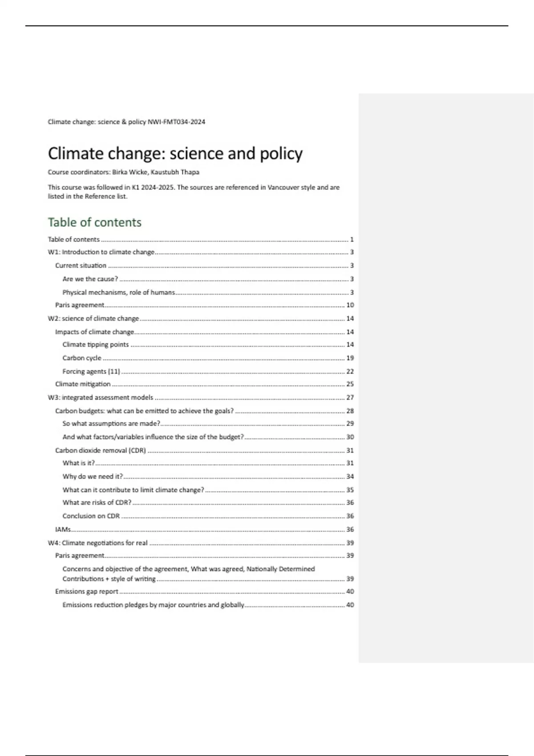Go to "Physical mechanisms, role of humans"
Screen dimensions: 534x756
point(118,292)
